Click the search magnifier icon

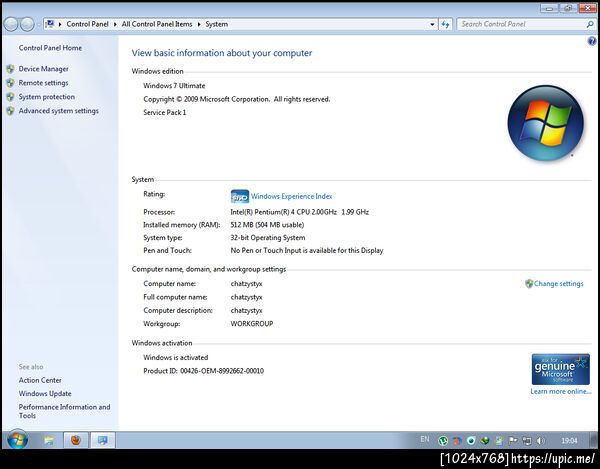click(x=590, y=24)
